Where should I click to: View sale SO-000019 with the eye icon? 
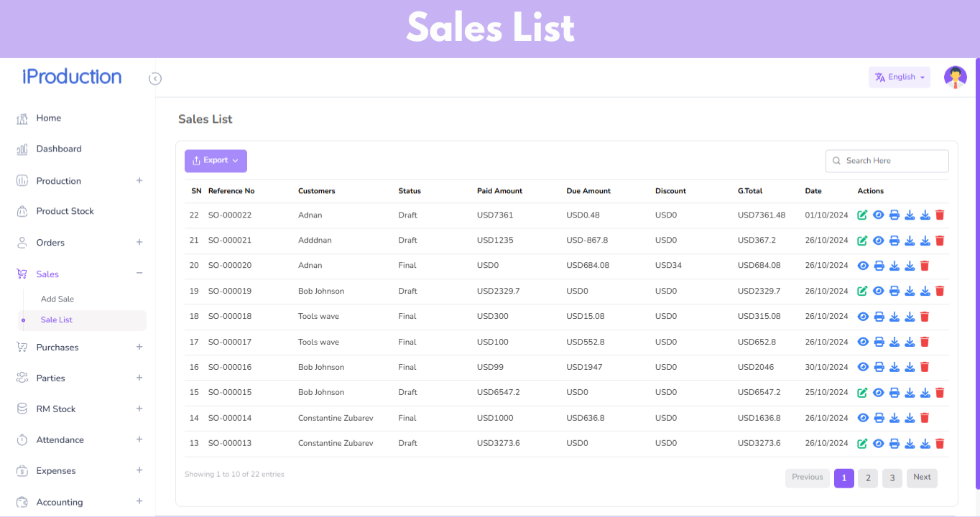tap(878, 291)
